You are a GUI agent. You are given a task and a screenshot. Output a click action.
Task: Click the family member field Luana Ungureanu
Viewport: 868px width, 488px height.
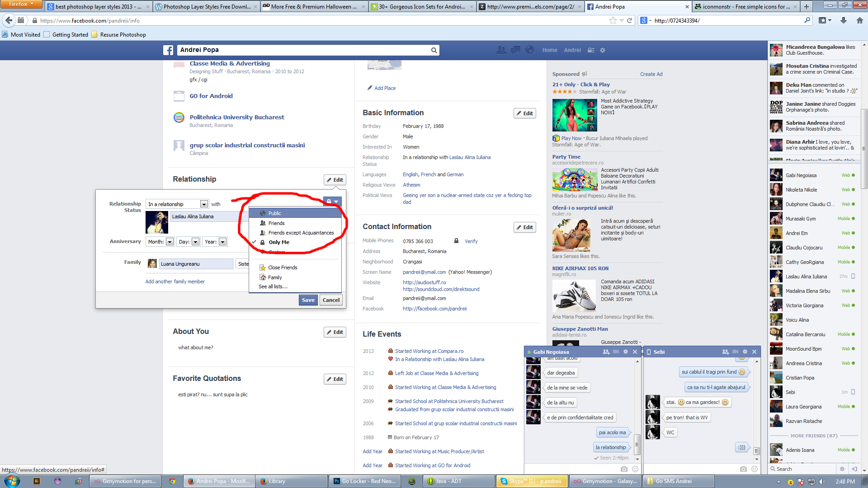pyautogui.click(x=196, y=264)
